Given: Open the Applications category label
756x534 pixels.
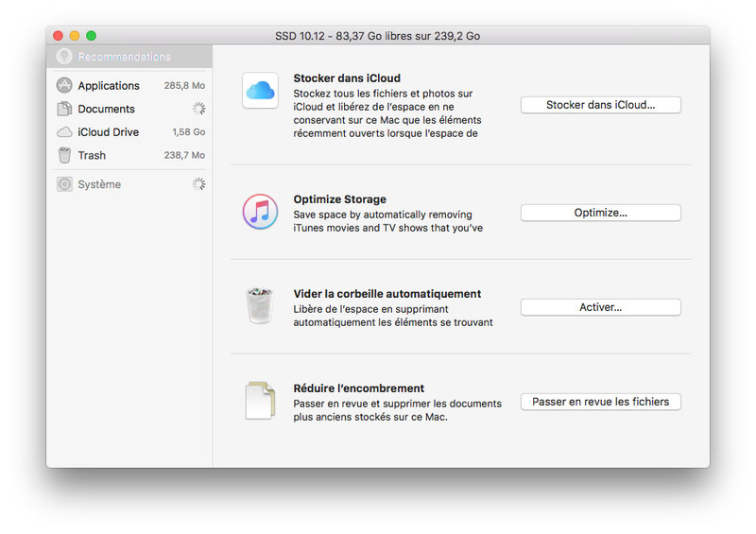Looking at the screenshot, I should 109,85.
